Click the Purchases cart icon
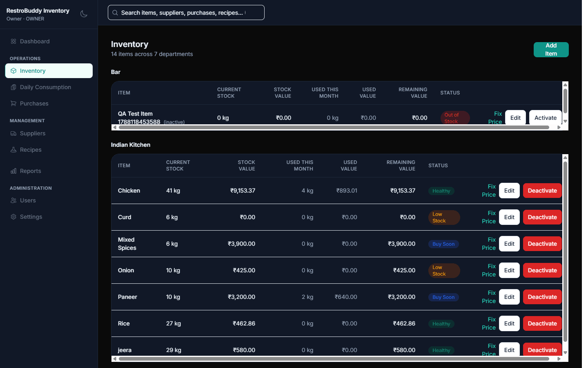Viewport: 588px width, 368px height. coord(13,103)
